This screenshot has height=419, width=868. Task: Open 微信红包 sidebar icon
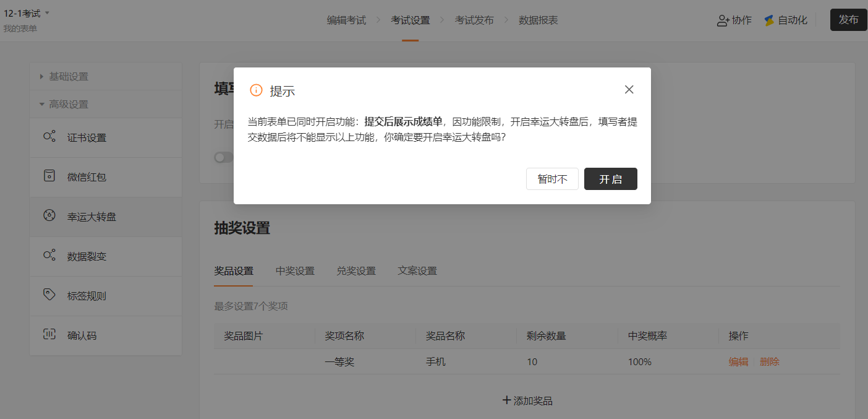[49, 176]
